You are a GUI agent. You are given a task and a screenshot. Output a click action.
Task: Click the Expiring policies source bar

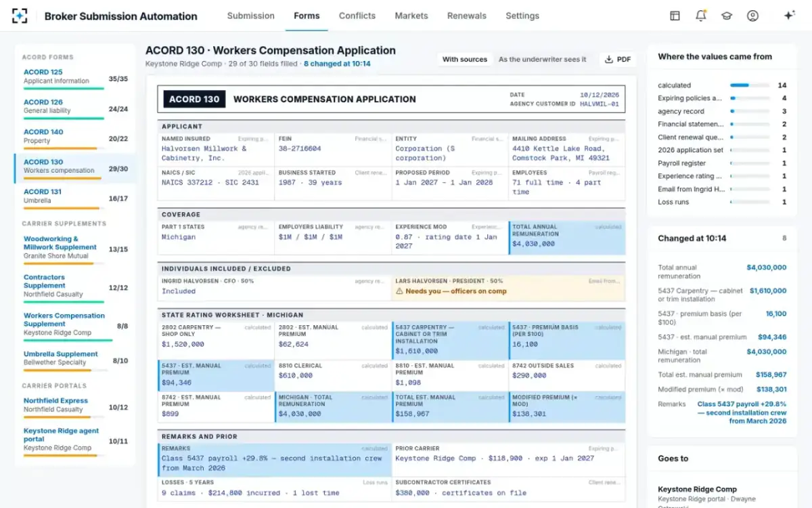[750, 98]
